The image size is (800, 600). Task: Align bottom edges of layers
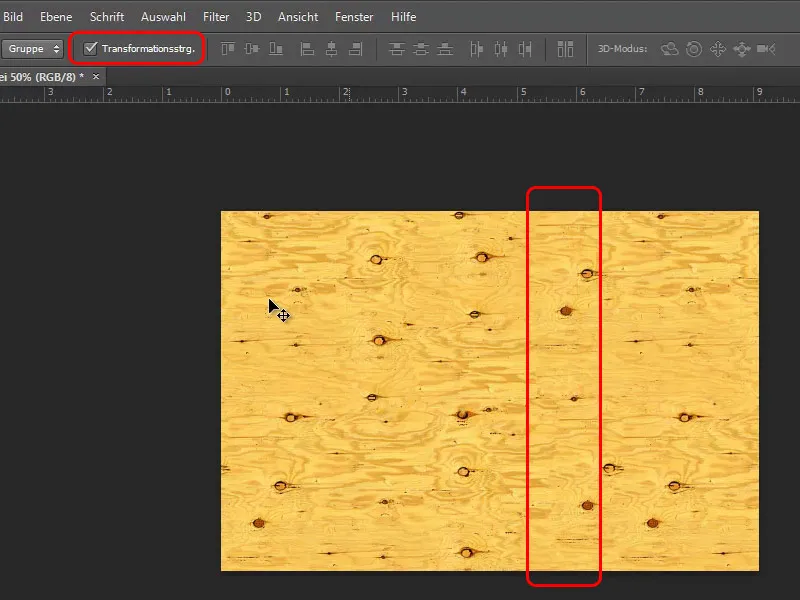(276, 49)
